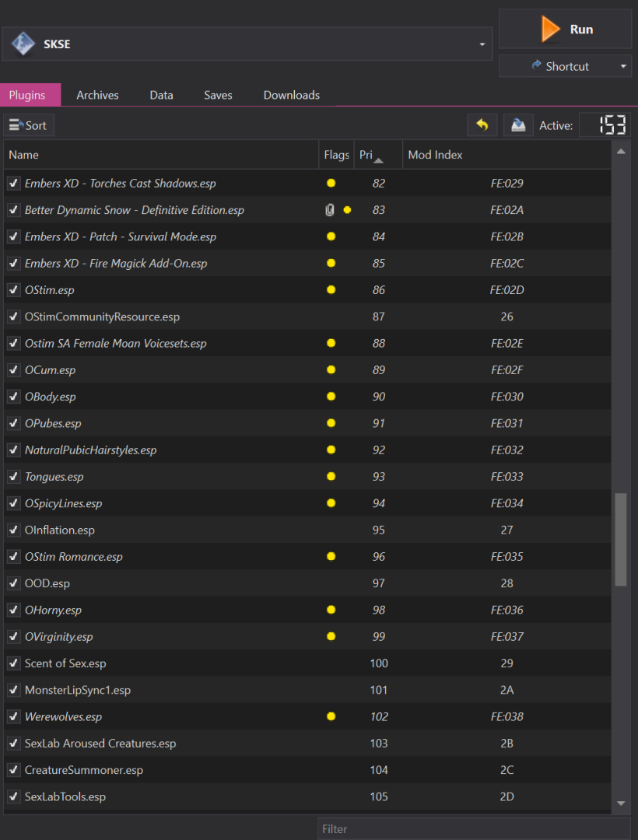Screen dimensions: 638x840
Task: Select the Tongues.esp plugin name
Action: pos(54,476)
